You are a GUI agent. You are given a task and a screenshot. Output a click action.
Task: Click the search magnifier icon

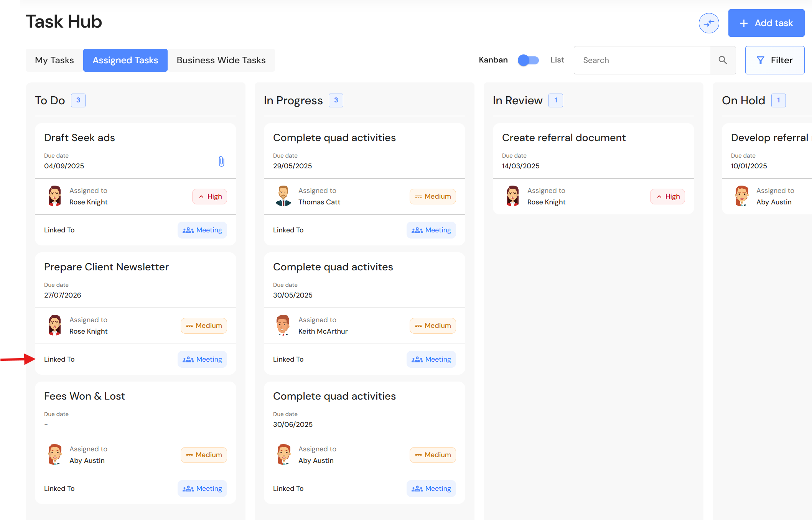tap(723, 60)
